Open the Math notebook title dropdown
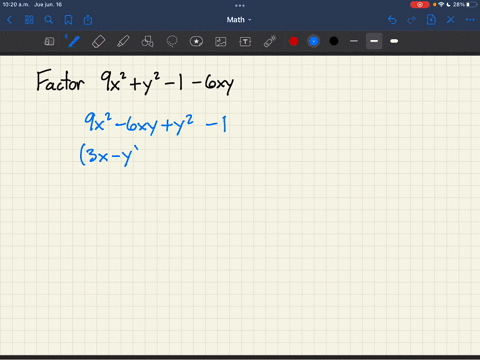This screenshot has width=480, height=360. tap(239, 20)
